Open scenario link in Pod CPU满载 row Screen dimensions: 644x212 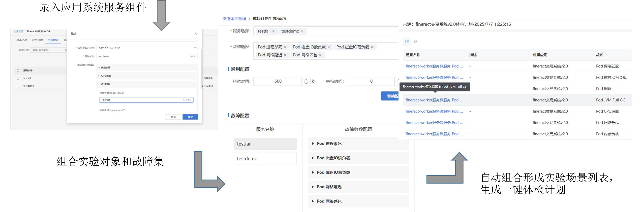[434, 111]
